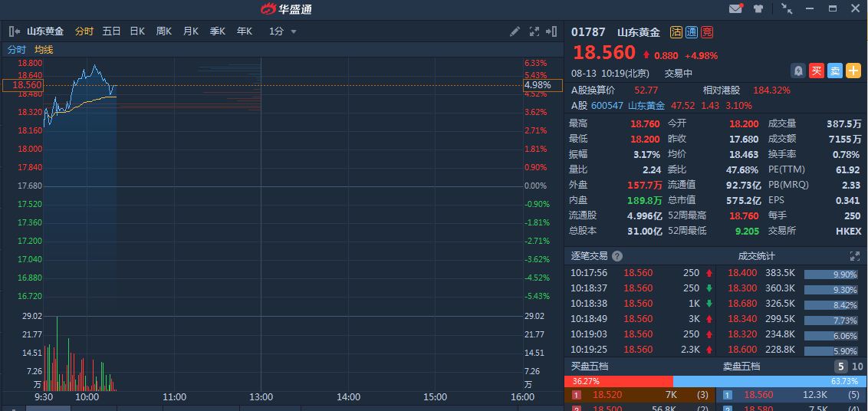
Task: Add stock to watchlist with plus button
Action: pos(853,71)
